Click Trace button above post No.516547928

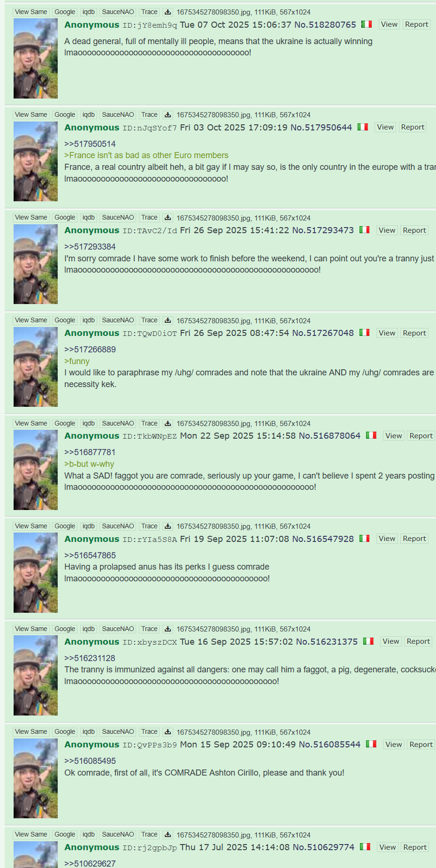[149, 526]
